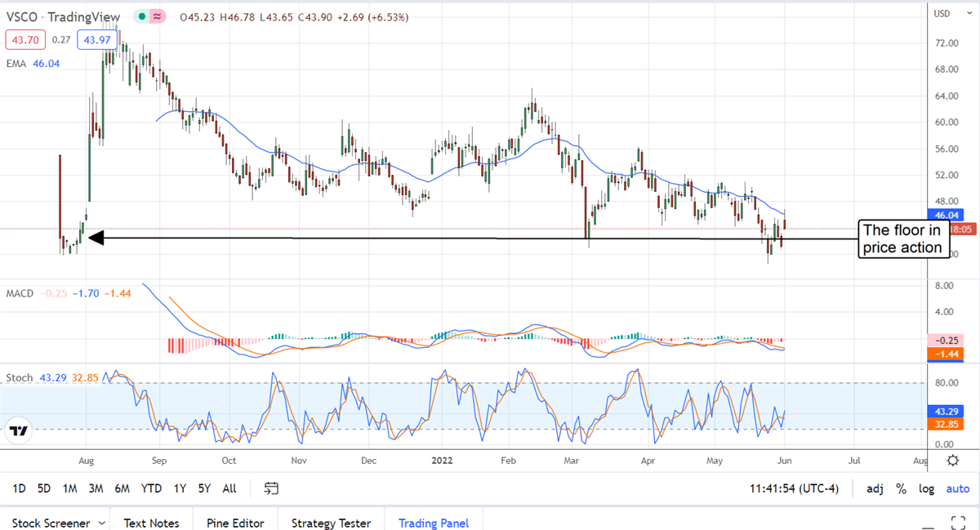
Task: Toggle adjusted data with adj
Action: coord(875,488)
